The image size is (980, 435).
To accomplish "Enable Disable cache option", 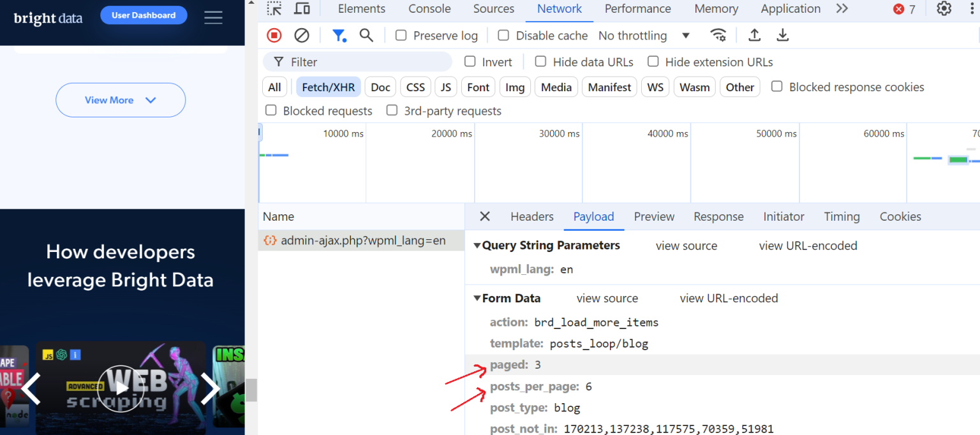I will (x=503, y=35).
